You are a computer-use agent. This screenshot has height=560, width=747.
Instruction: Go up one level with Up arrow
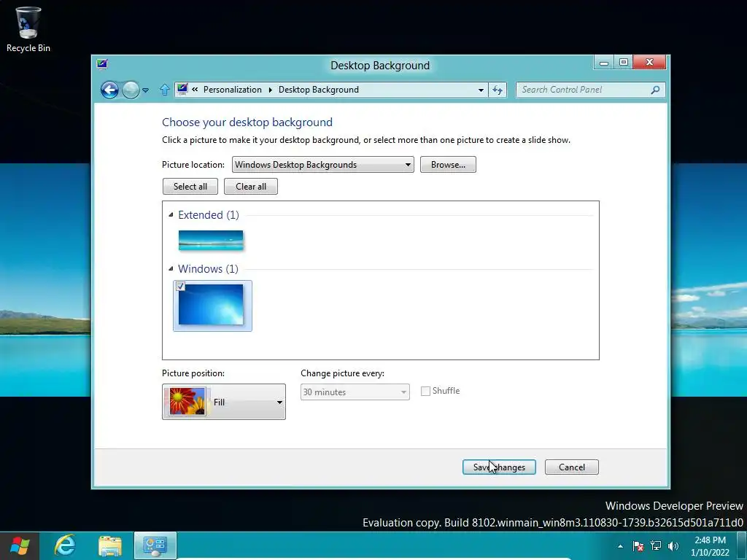pos(164,90)
